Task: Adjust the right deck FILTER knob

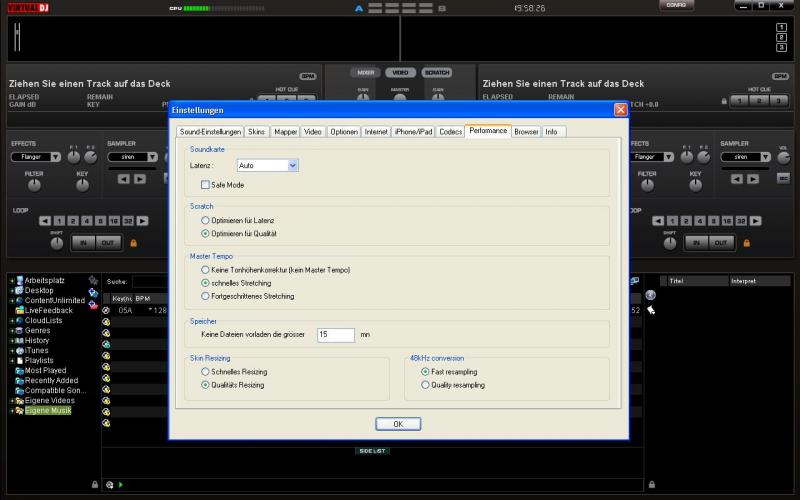Action: (647, 185)
